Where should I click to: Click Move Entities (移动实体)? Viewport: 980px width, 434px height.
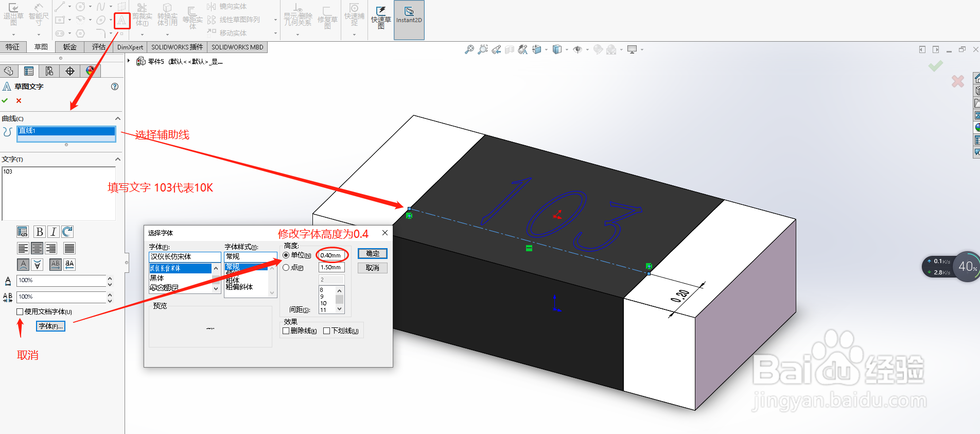coord(227,33)
